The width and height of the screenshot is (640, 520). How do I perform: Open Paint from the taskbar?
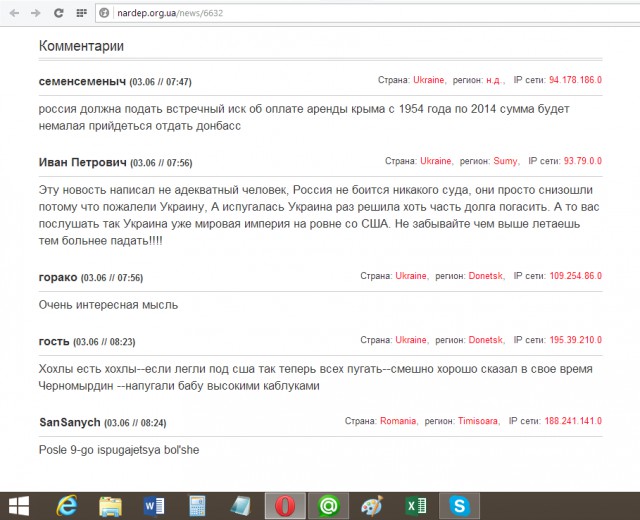click(x=372, y=506)
